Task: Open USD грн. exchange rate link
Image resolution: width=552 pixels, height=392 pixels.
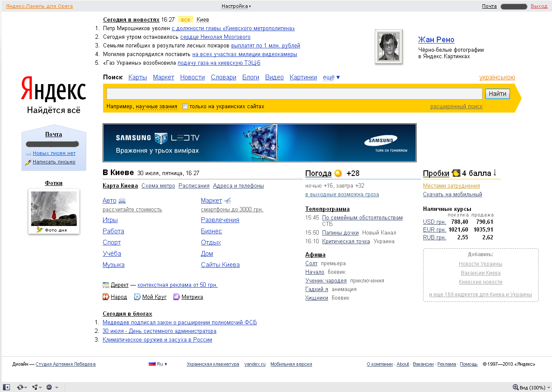Action: 434,222
